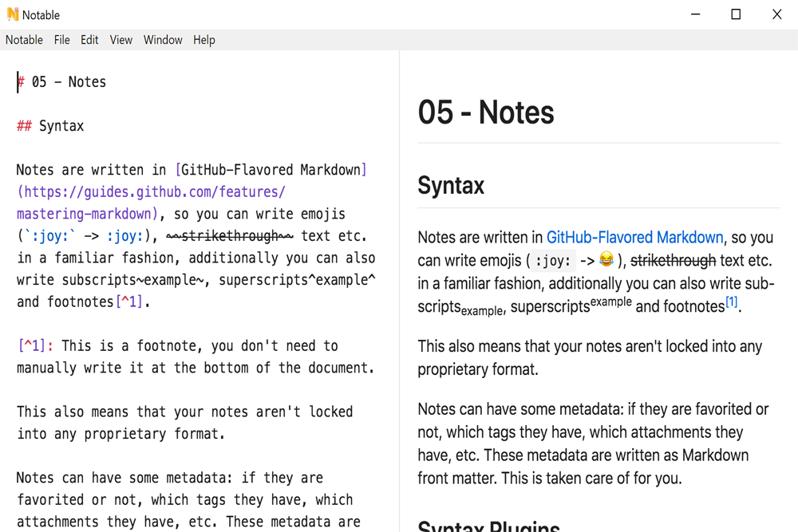798x532 pixels.
Task: Click the strikethrough text in the editor
Action: tap(230, 236)
